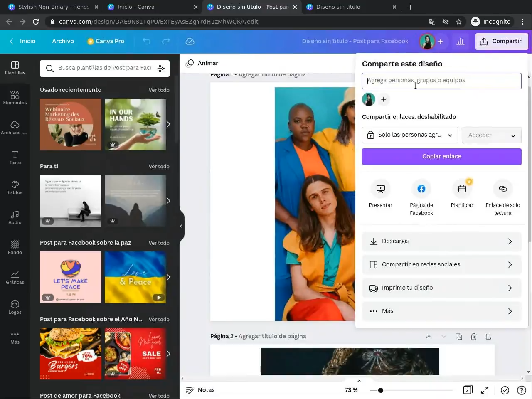Open 'Solo las personas agr..' access dropdown

pyautogui.click(x=410, y=135)
